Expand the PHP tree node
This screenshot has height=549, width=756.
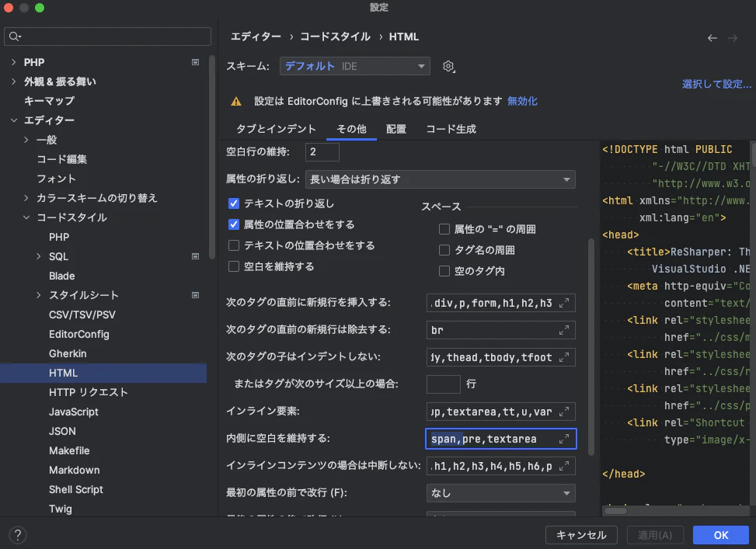pyautogui.click(x=13, y=62)
